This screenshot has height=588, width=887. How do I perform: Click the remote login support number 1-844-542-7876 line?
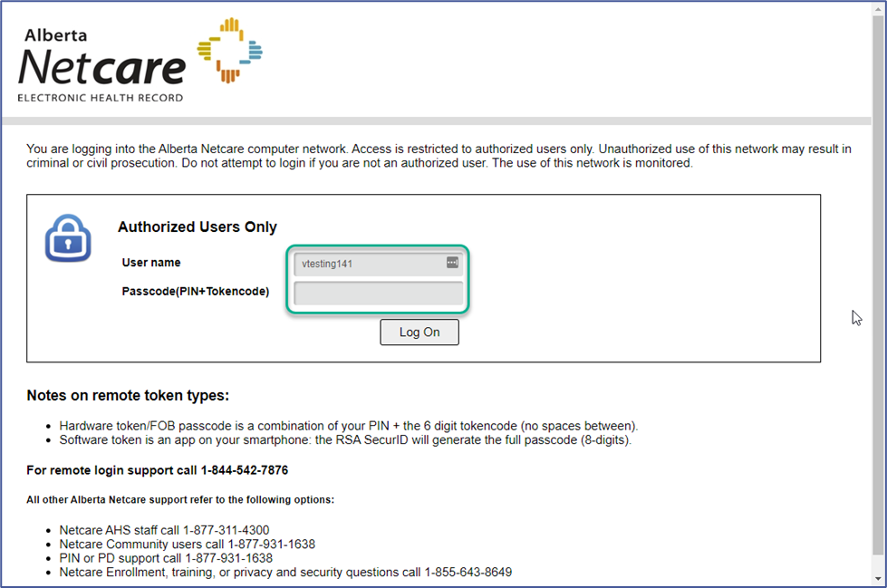click(158, 470)
